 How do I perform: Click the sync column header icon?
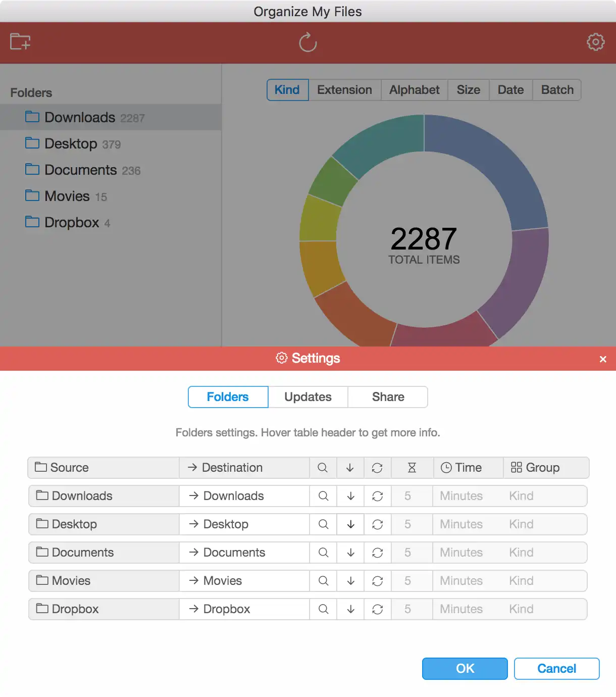377,468
